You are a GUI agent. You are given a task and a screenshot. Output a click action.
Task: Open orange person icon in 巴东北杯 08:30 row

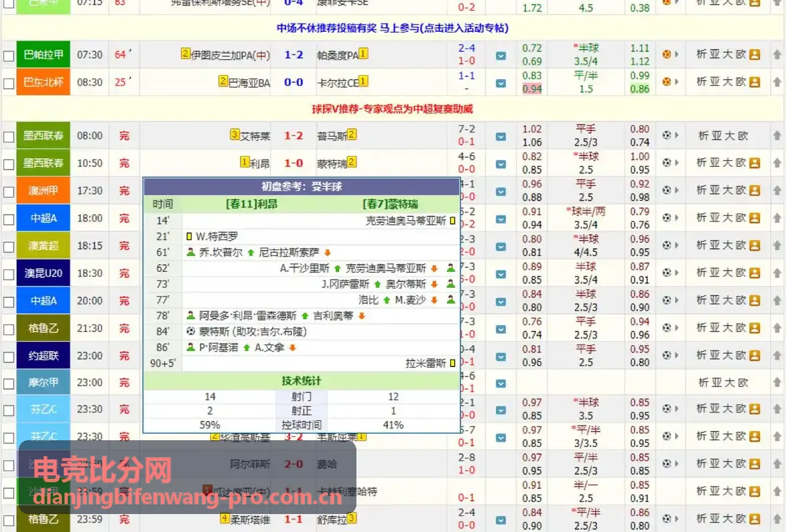pyautogui.click(x=755, y=82)
